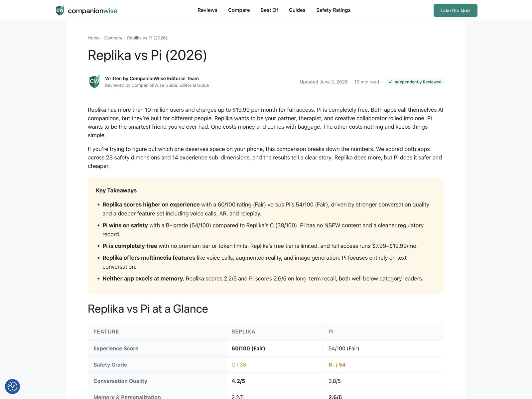
Task: Click Pi's 3.8/5 conversation score
Action: tap(334, 381)
